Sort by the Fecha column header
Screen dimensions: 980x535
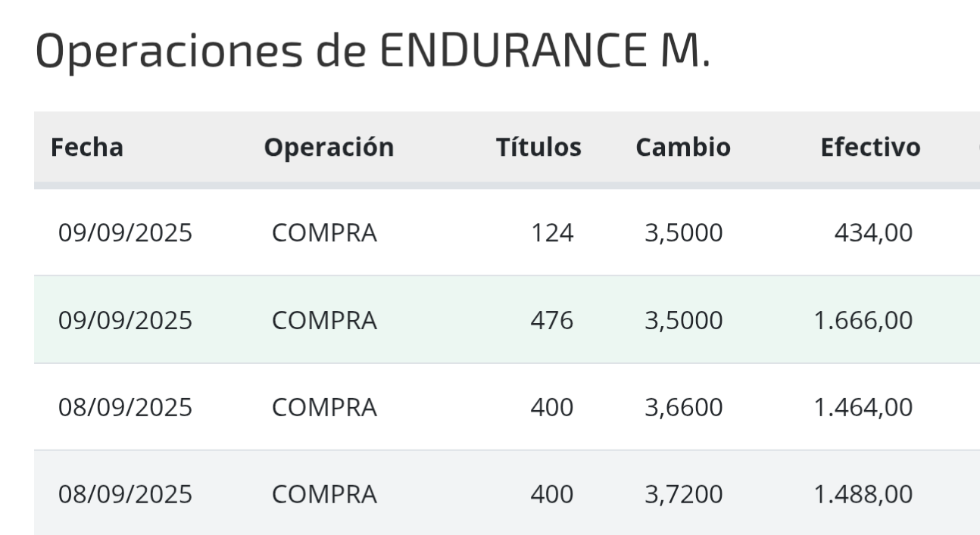pyautogui.click(x=86, y=148)
